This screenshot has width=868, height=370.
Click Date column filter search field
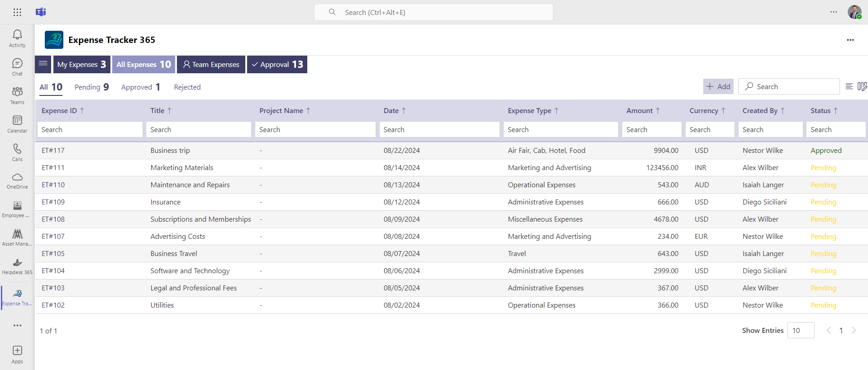[x=439, y=129]
